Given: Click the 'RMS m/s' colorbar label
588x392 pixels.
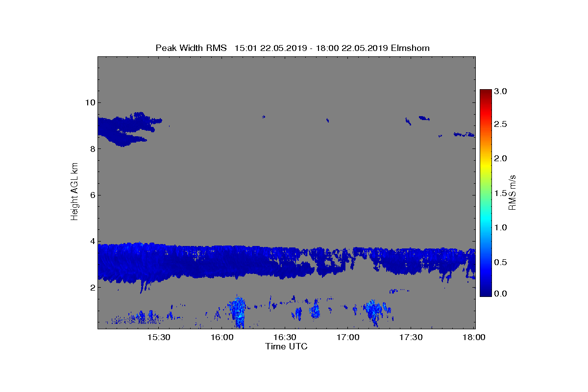Looking at the screenshot, I should coord(512,192).
